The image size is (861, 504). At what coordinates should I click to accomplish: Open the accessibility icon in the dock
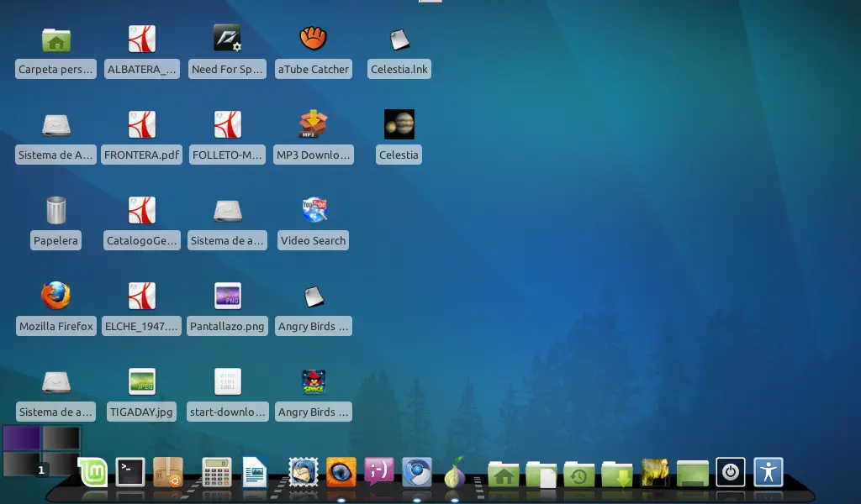769,471
